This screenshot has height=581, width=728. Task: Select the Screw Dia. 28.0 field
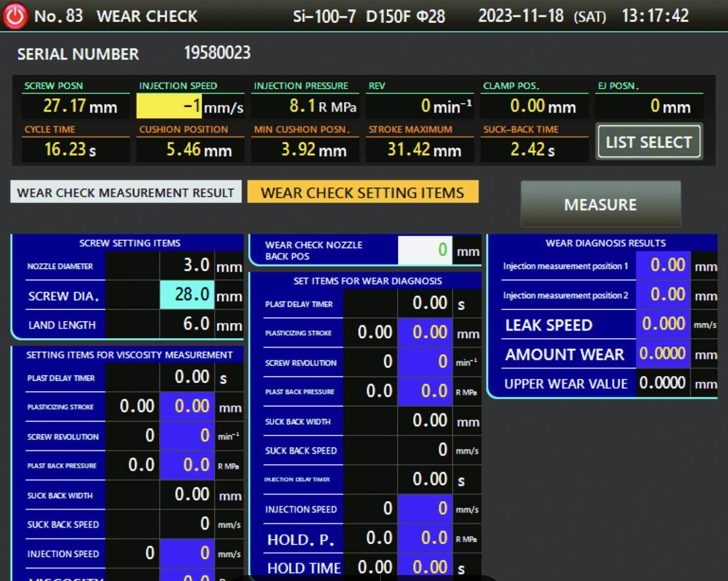(187, 295)
